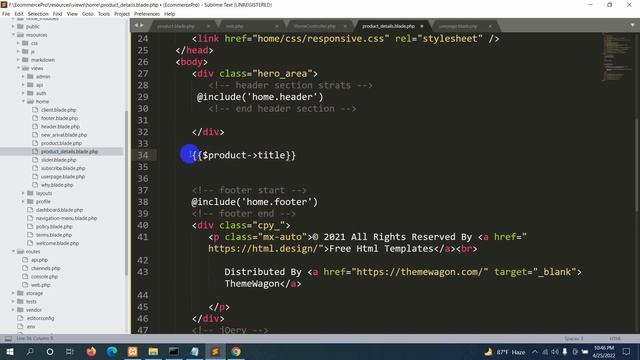
Task: Expand the storage folder
Action: tap(13, 293)
